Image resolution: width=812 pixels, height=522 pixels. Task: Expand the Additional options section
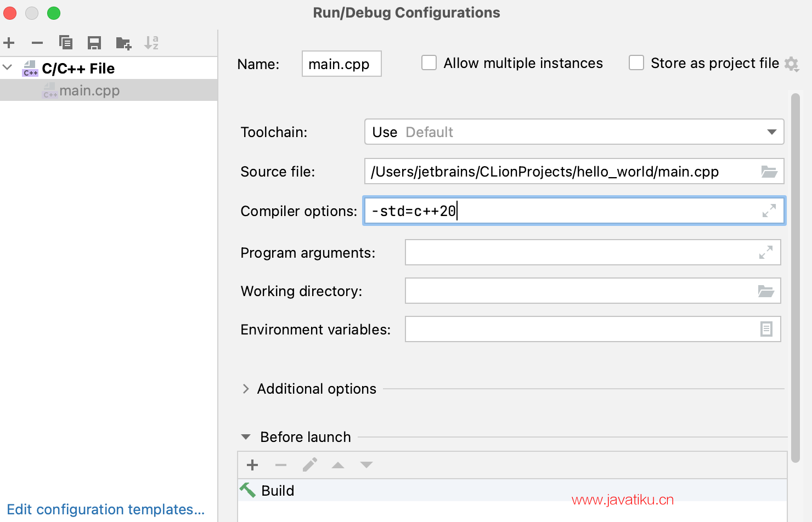(246, 389)
